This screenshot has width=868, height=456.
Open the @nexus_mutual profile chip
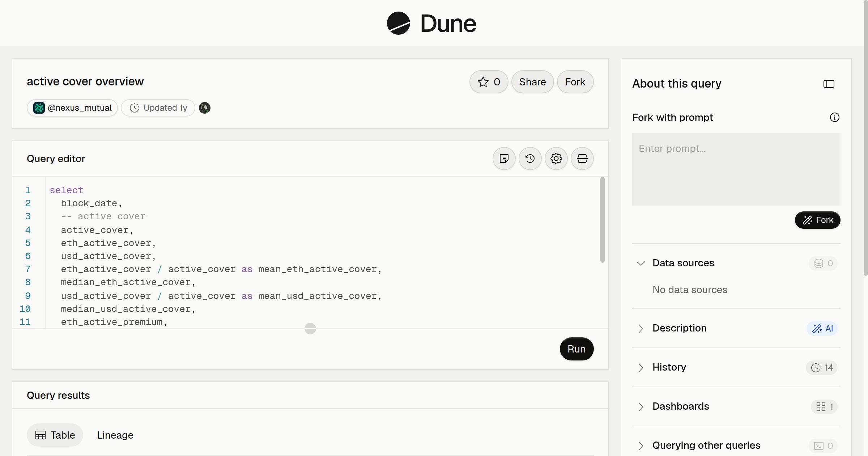click(72, 108)
